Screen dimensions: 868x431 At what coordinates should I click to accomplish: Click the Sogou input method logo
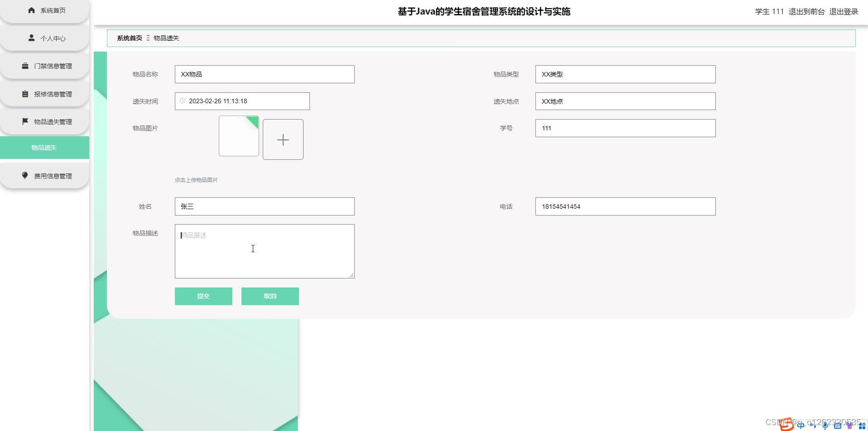787,424
